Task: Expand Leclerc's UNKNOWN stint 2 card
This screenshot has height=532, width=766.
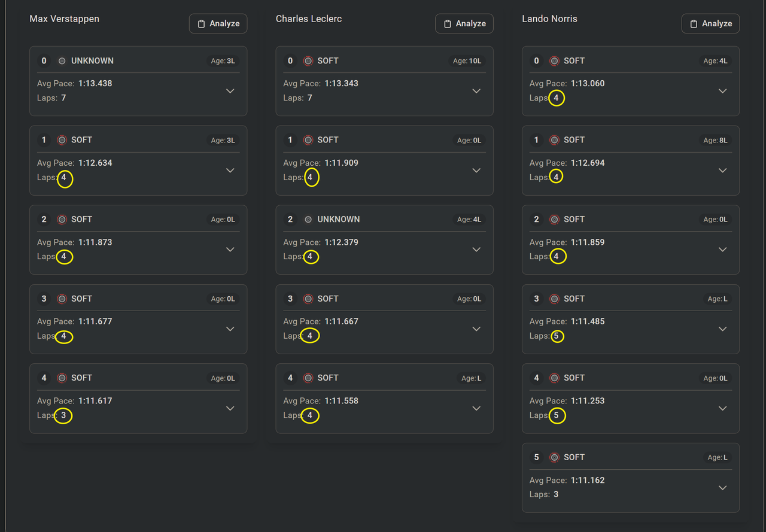Action: point(476,250)
